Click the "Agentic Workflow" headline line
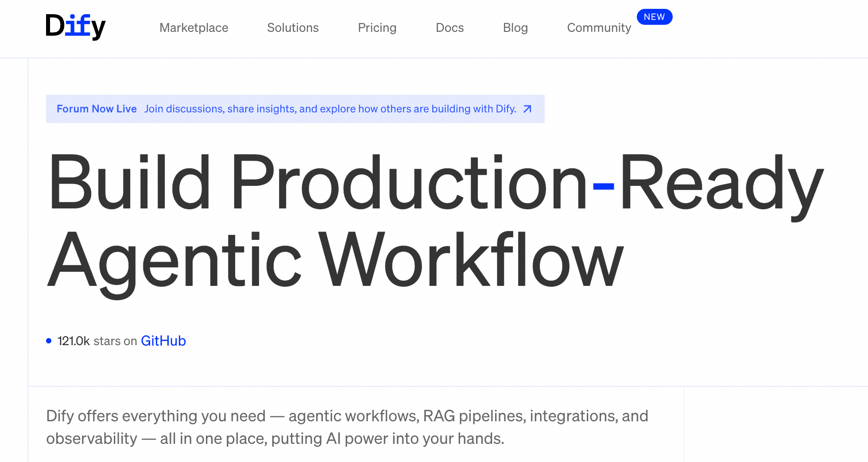 coord(335,260)
